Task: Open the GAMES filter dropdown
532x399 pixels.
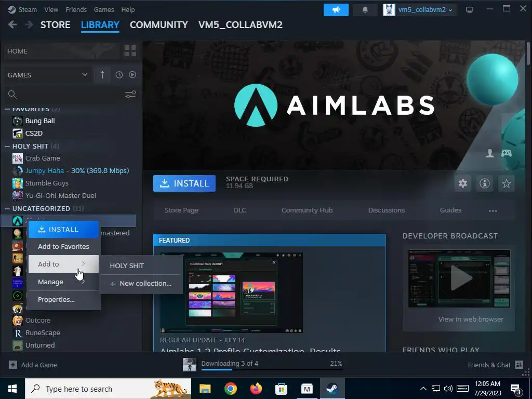Action: 47,75
